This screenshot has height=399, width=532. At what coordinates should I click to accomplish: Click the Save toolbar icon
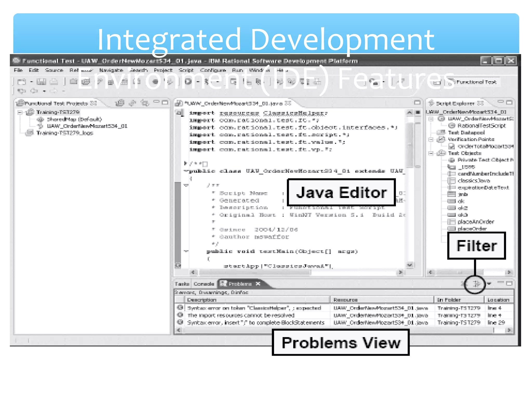[x=41, y=82]
